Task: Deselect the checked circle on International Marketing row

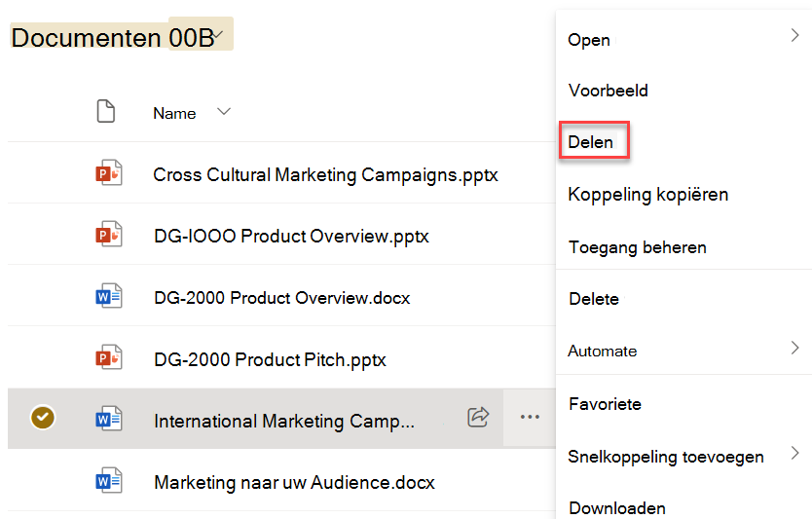Action: (x=43, y=418)
